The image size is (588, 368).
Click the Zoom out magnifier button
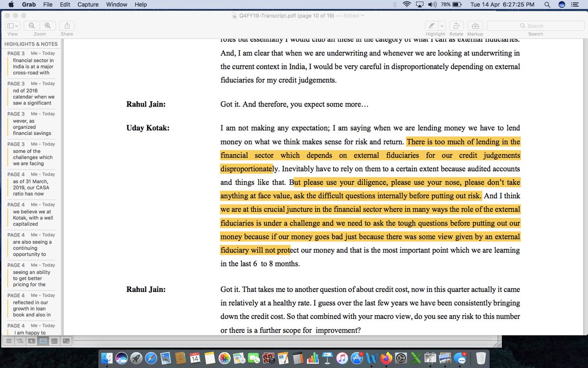[32, 26]
